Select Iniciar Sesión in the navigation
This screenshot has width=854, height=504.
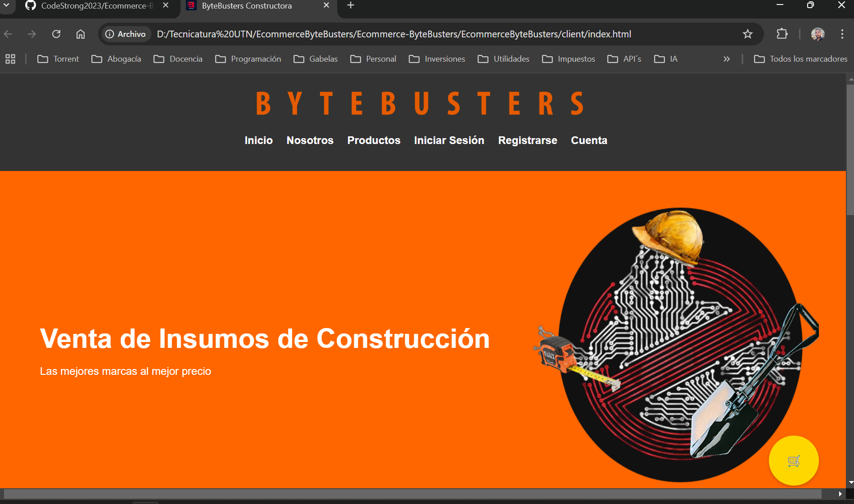pyautogui.click(x=448, y=140)
